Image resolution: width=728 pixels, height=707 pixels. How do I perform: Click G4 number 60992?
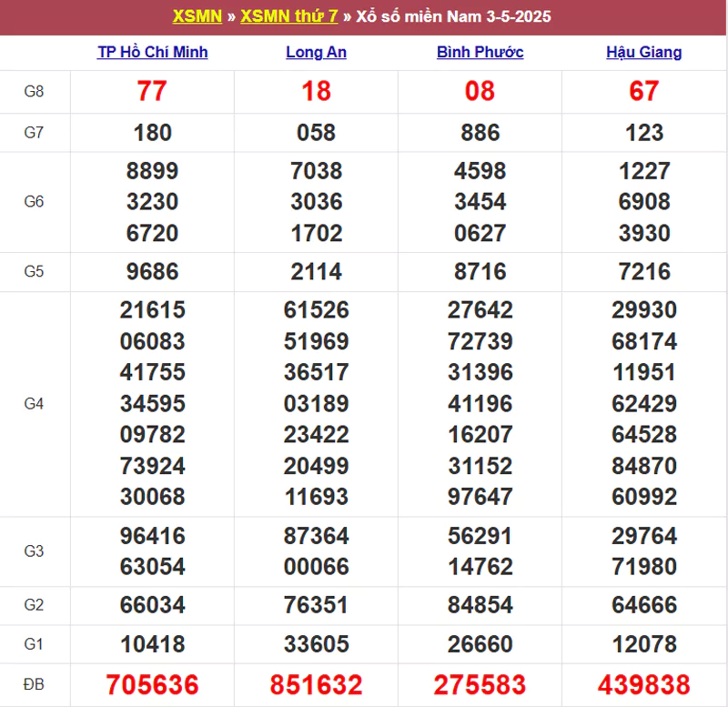pos(644,497)
